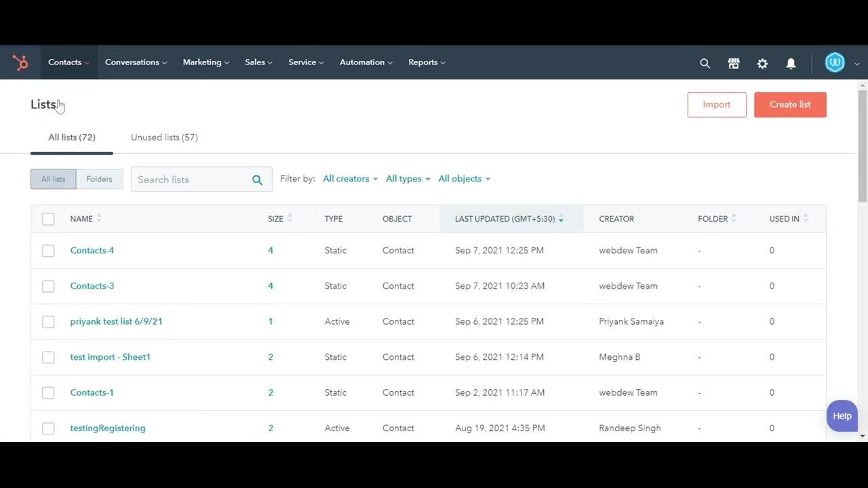
Task: Open the Settings gear icon
Action: click(x=762, y=63)
